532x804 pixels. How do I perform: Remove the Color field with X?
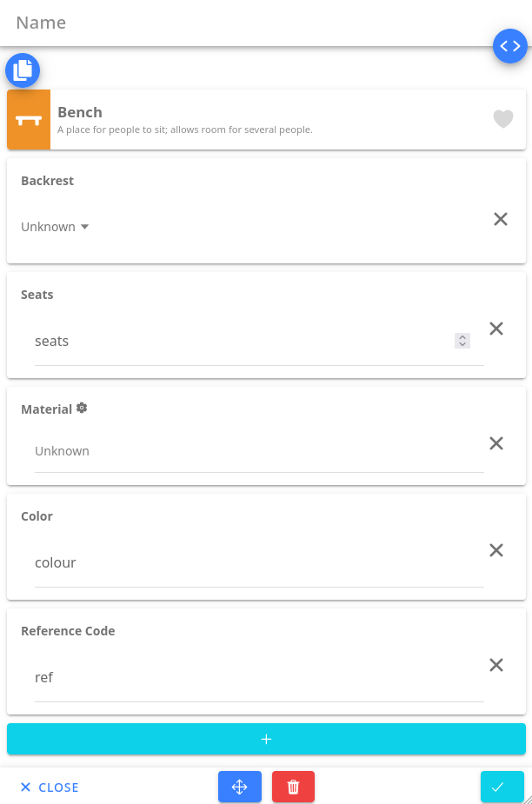[496, 550]
